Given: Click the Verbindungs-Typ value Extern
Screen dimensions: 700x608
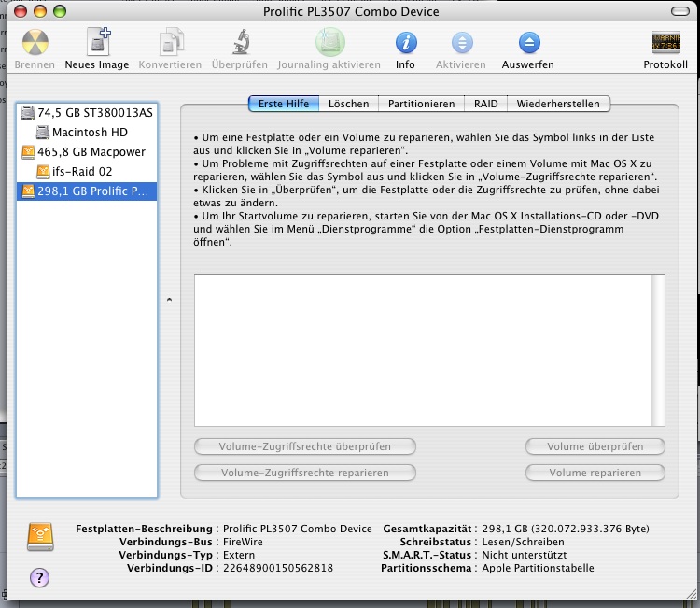Looking at the screenshot, I should point(239,555).
